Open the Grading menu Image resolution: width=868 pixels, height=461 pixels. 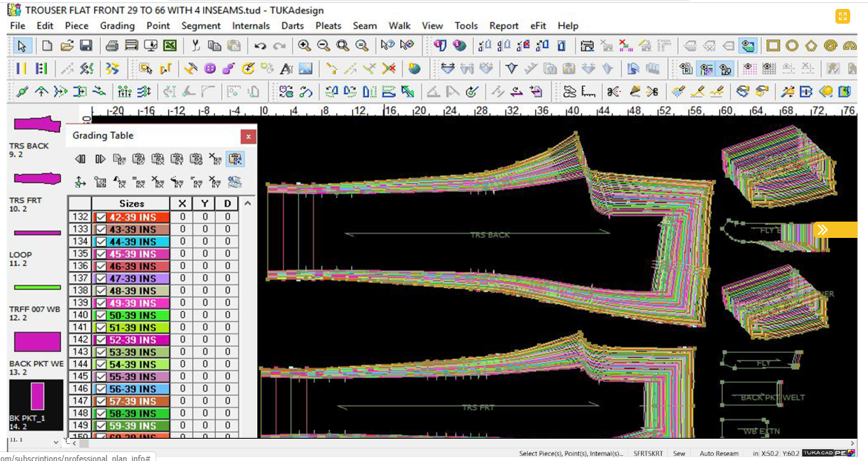pyautogui.click(x=117, y=25)
